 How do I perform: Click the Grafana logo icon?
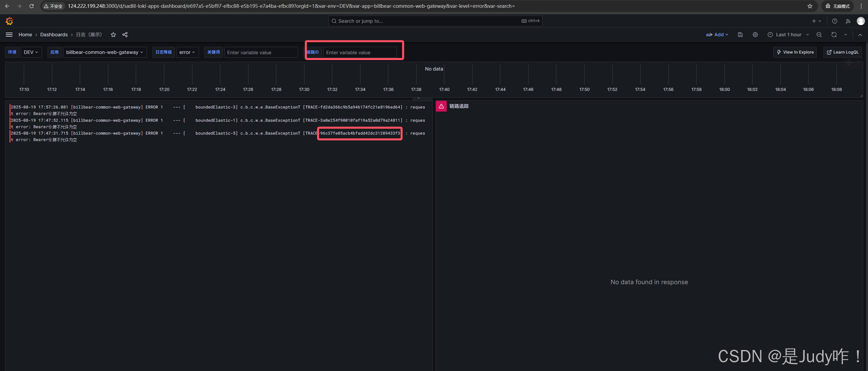(9, 21)
